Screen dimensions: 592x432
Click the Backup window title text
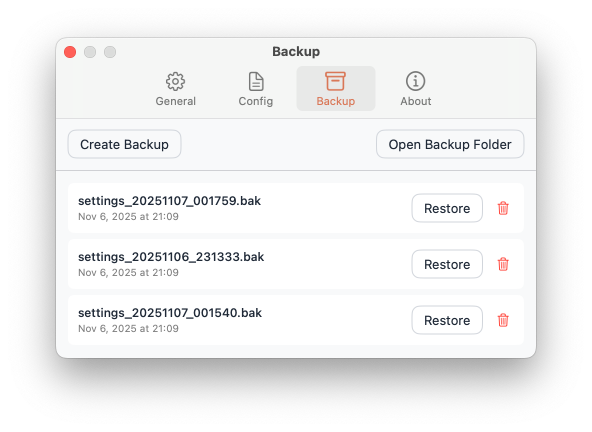pos(296,51)
